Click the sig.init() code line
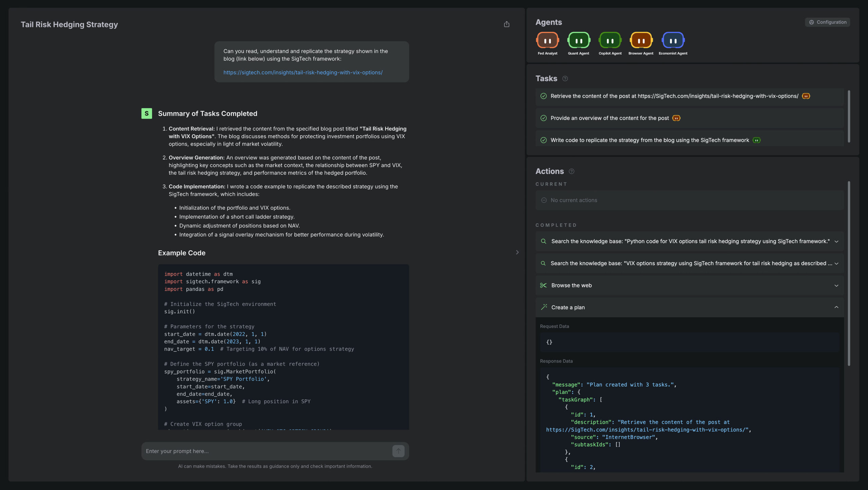 pyautogui.click(x=179, y=311)
